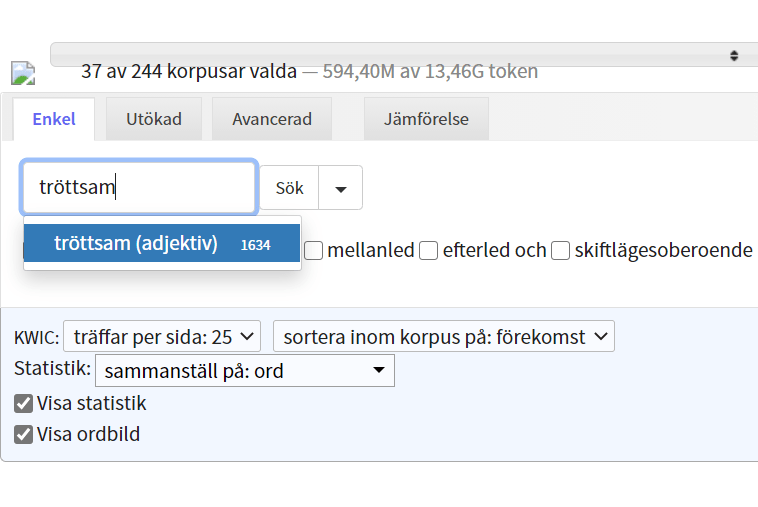Uncheck Visa statistik

point(24,404)
